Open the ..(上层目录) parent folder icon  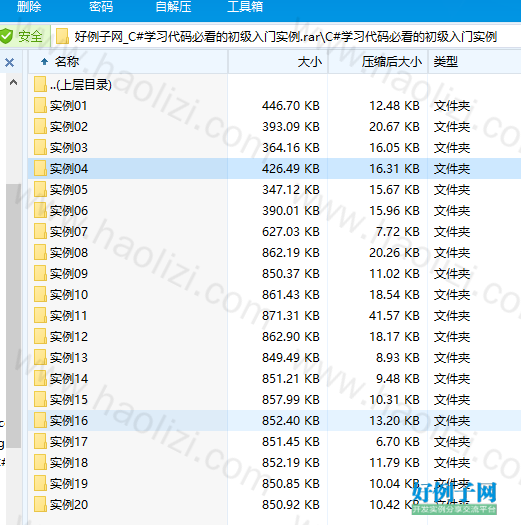pyautogui.click(x=40, y=84)
